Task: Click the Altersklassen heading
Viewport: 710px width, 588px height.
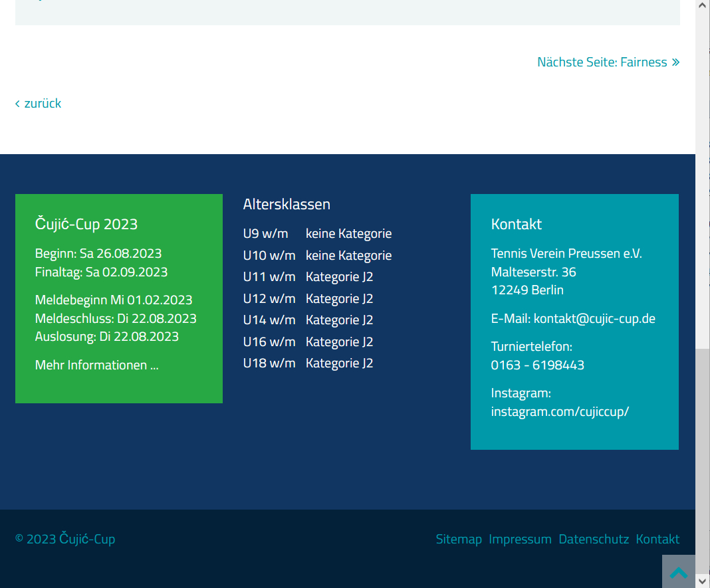Action: (x=287, y=204)
